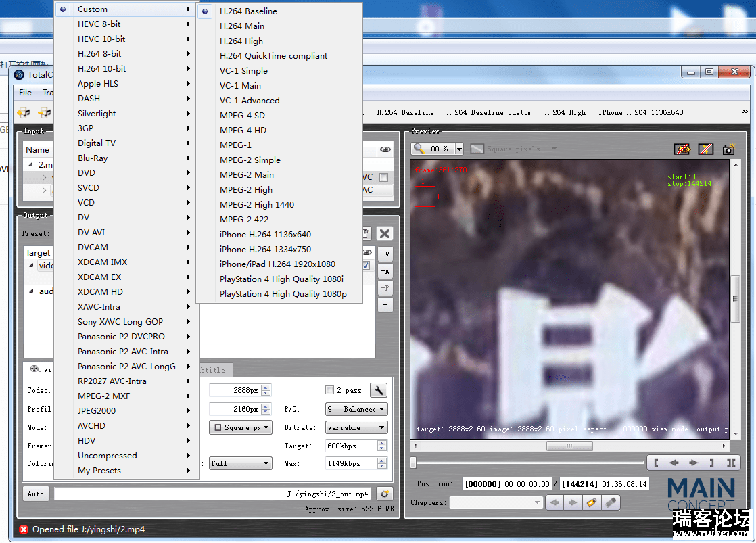Screen dimensions: 756x543
Task: Step one frame forward in preview
Action: 693,463
